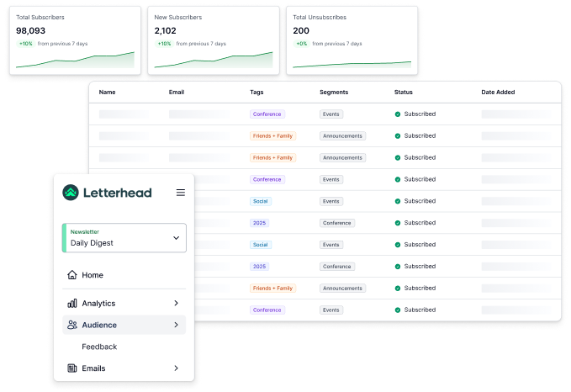
Task: Click green status icon in fifth row
Action: click(x=398, y=201)
